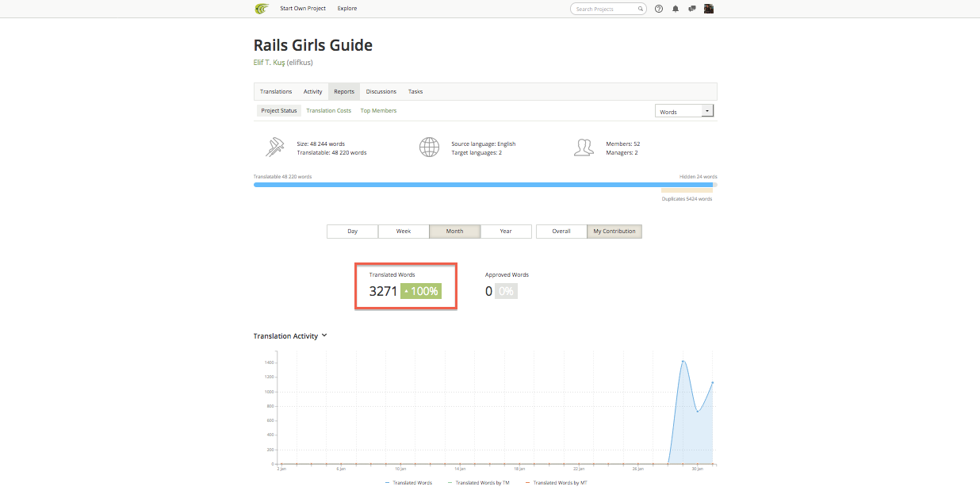Image resolution: width=980 pixels, height=498 pixels.
Task: Open the Tasks tab
Action: 415,91
